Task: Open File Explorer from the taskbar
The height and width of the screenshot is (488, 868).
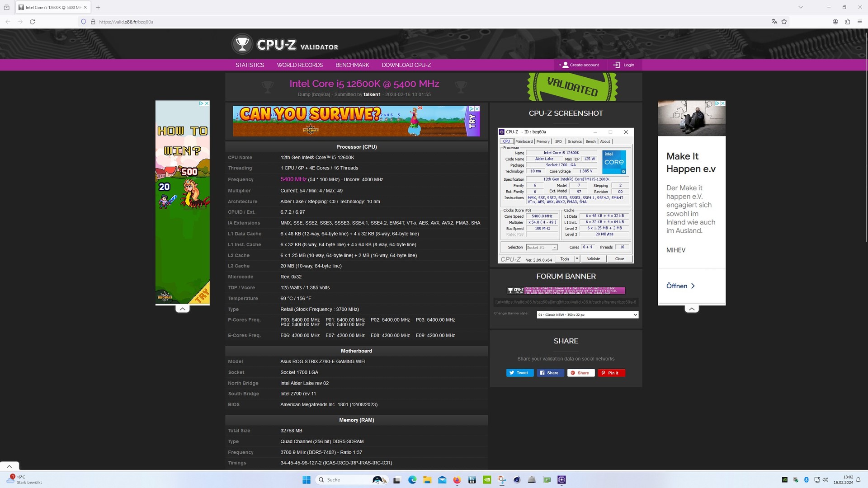Action: pos(427,480)
